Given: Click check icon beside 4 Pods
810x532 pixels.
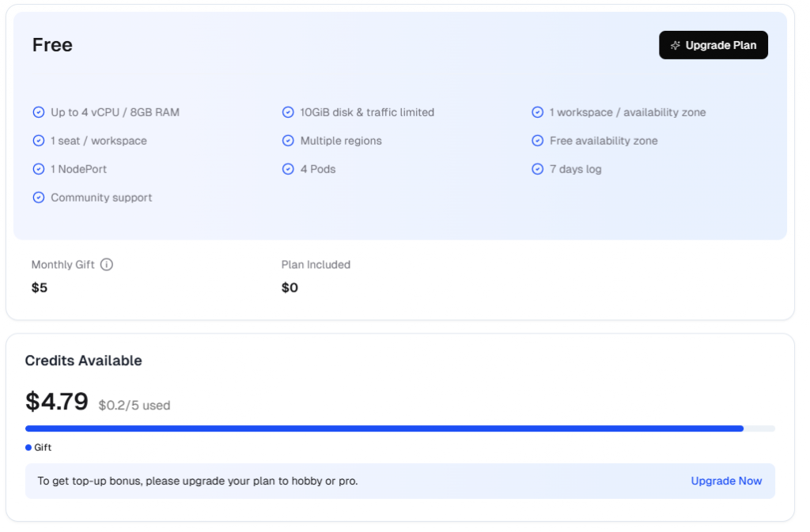Looking at the screenshot, I should click(x=288, y=169).
